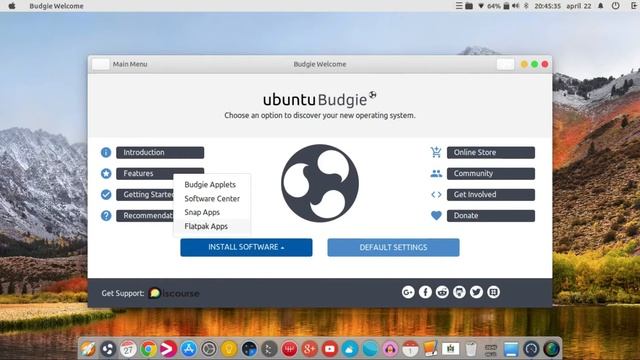Open the volume speaker icon in top bar
This screenshot has height=360, width=640.
[x=516, y=6]
